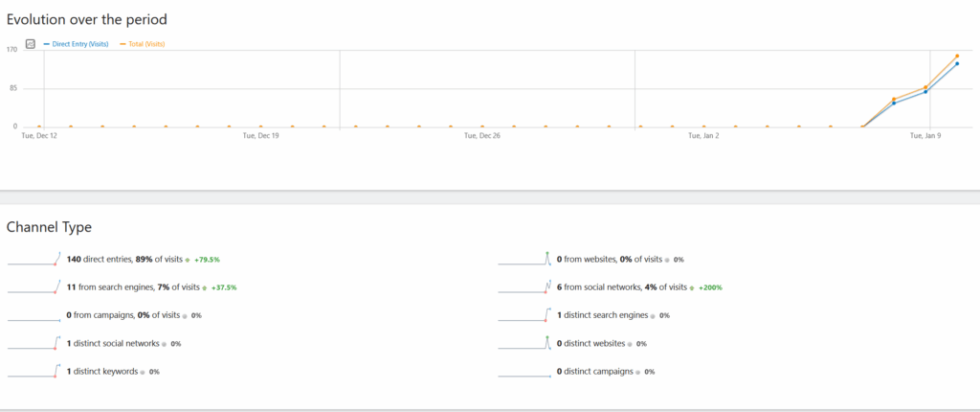Click the from websites sparkline graph

click(x=524, y=259)
